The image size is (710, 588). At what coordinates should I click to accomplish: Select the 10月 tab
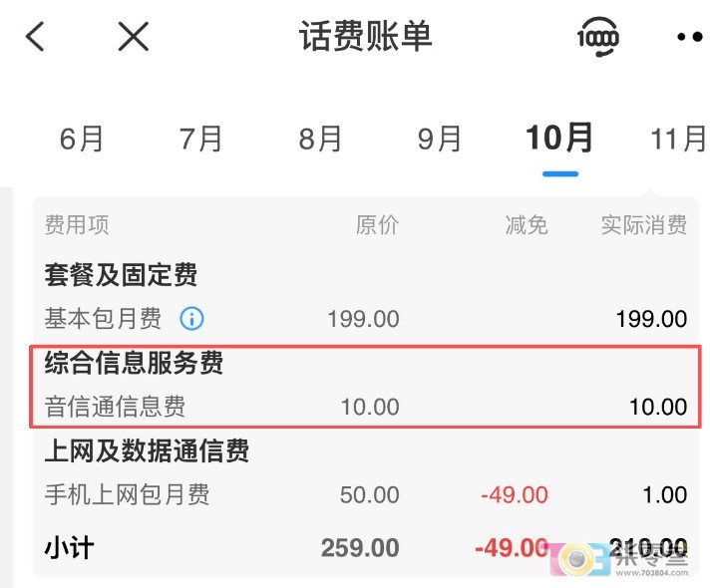coord(559,138)
